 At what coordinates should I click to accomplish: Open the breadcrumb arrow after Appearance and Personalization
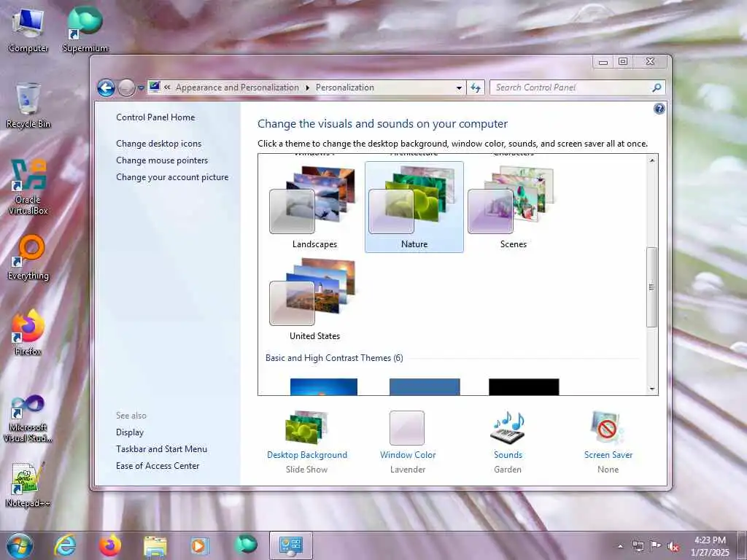click(307, 87)
